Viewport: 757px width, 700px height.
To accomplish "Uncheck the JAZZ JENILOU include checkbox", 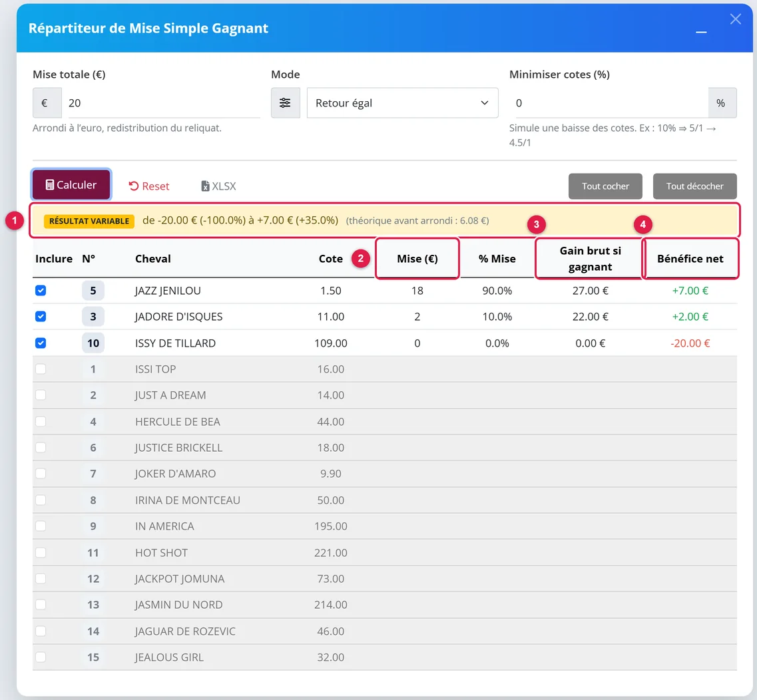I will [x=41, y=290].
